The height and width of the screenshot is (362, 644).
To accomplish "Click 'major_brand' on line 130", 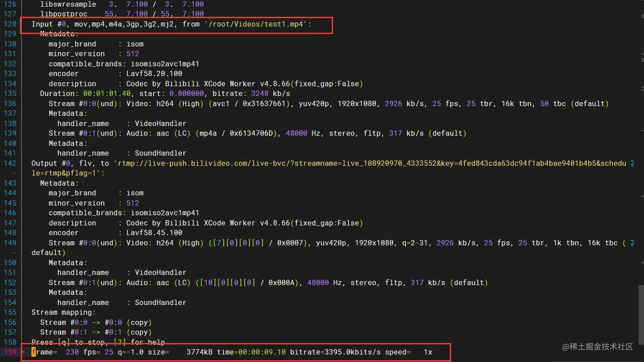I will click(73, 44).
